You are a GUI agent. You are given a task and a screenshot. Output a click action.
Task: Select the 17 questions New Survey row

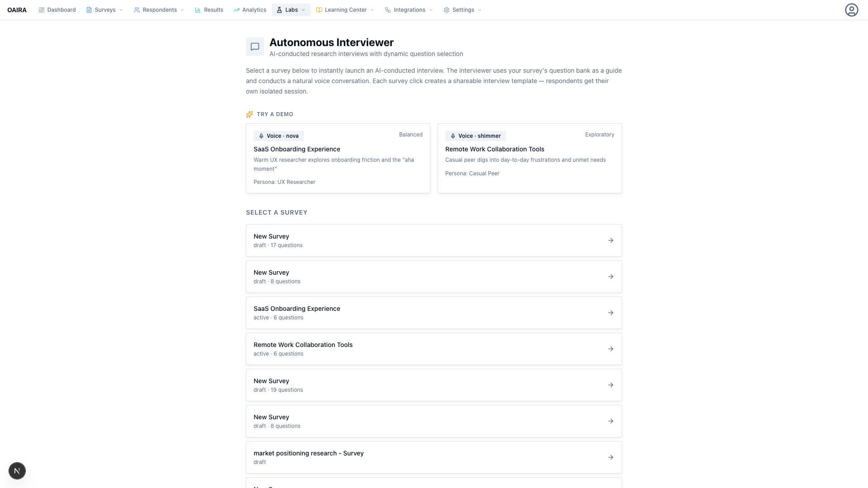[434, 240]
